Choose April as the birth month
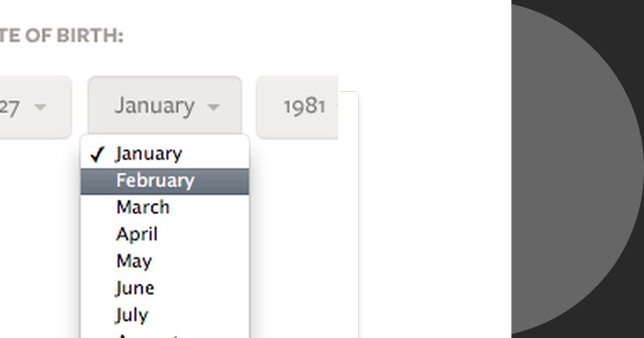Image resolution: width=644 pixels, height=338 pixels. tap(137, 234)
